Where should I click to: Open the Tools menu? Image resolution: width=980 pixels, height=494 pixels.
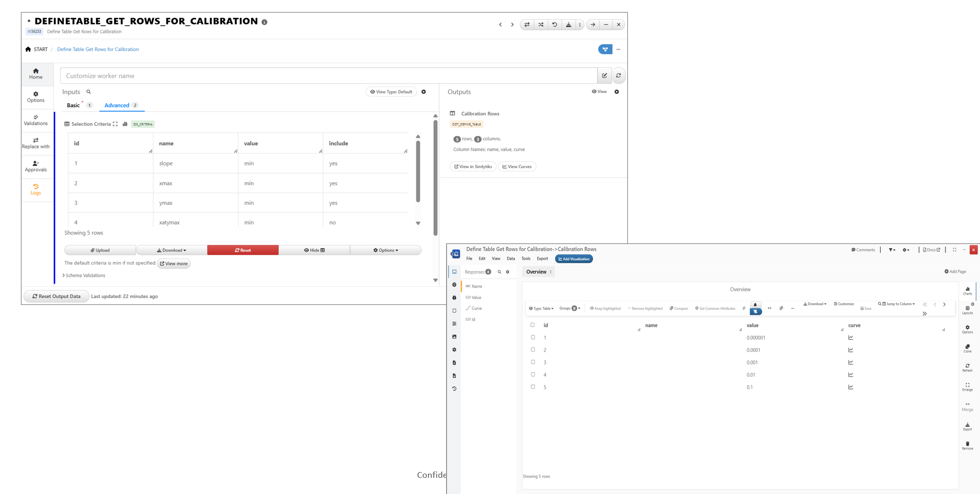526,259
